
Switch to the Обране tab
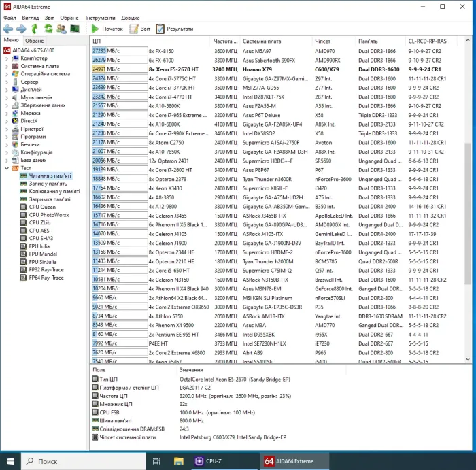pyautogui.click(x=35, y=41)
